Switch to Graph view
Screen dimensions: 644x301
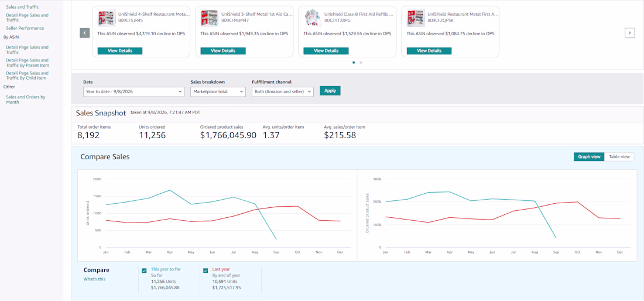tap(589, 157)
